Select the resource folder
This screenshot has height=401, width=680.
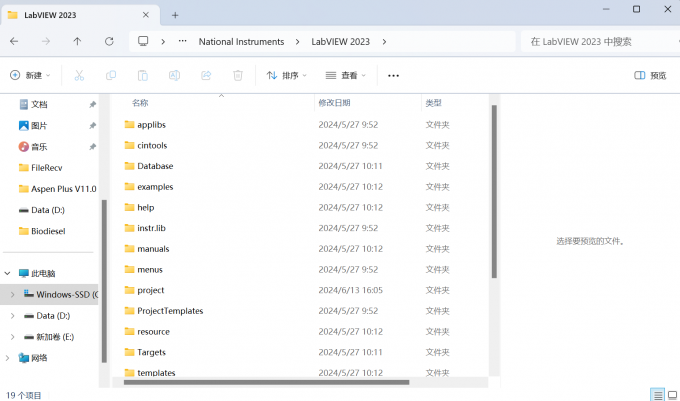[153, 332]
